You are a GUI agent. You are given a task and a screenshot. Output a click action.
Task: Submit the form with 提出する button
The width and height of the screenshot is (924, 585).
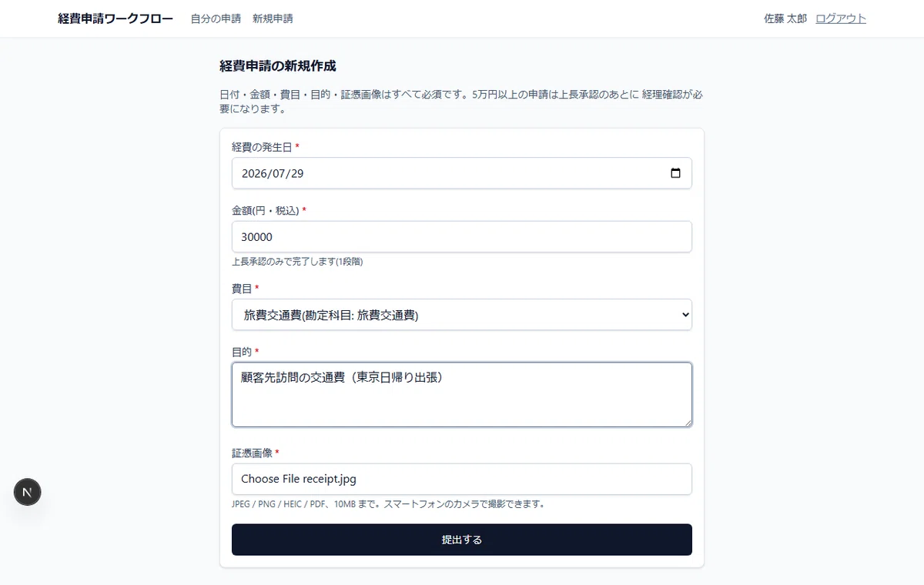click(x=462, y=540)
